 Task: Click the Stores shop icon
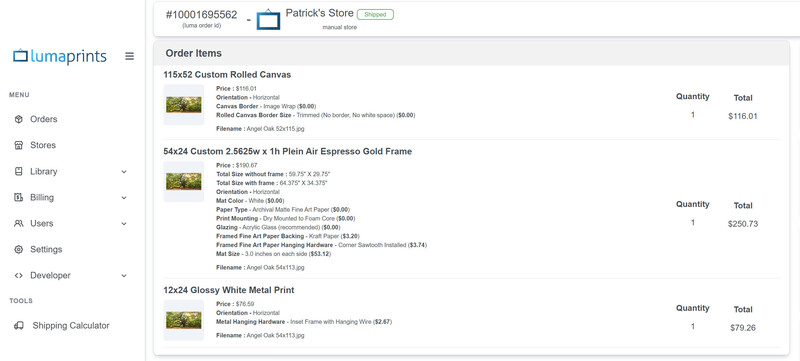point(19,145)
